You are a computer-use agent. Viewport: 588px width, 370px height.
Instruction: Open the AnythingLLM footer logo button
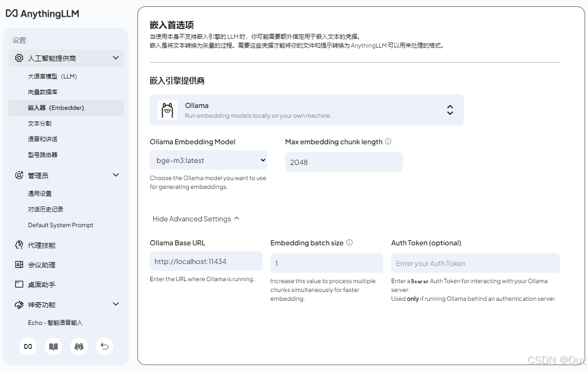[28, 346]
